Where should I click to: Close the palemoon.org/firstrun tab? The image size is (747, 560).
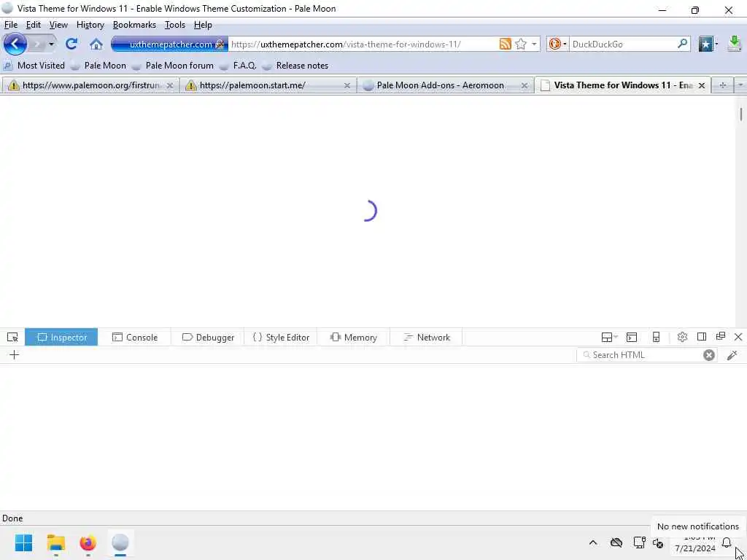click(x=169, y=86)
